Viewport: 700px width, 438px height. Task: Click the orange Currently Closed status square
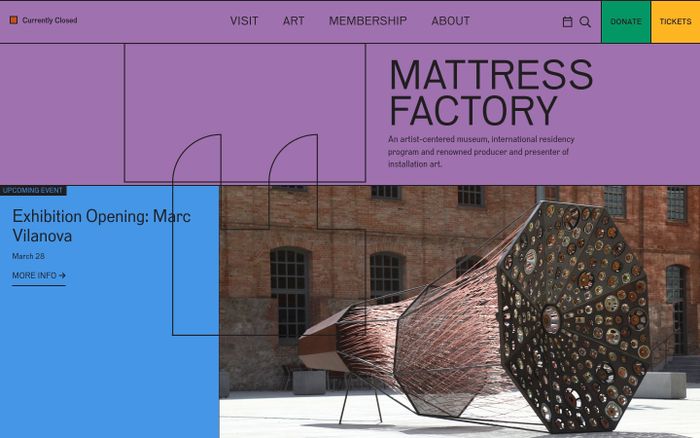click(14, 20)
